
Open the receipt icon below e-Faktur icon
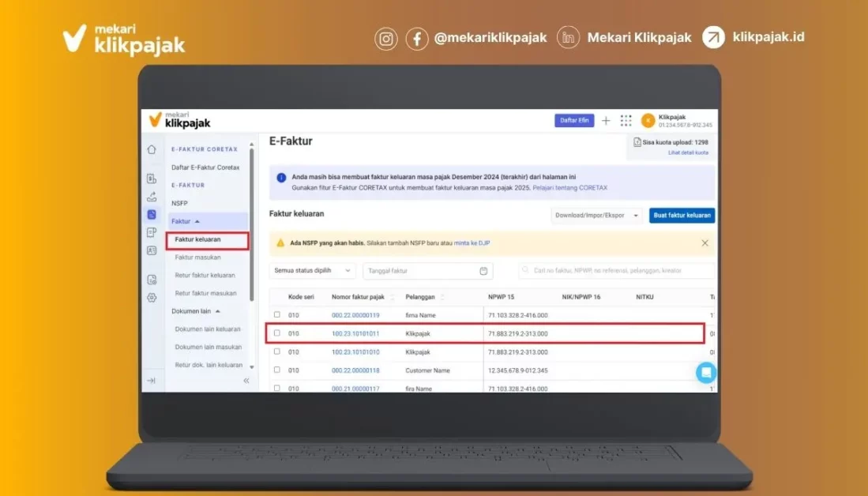click(152, 232)
